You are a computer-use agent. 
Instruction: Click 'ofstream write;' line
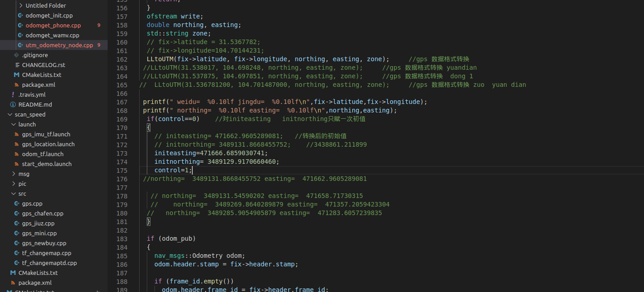pyautogui.click(x=175, y=16)
